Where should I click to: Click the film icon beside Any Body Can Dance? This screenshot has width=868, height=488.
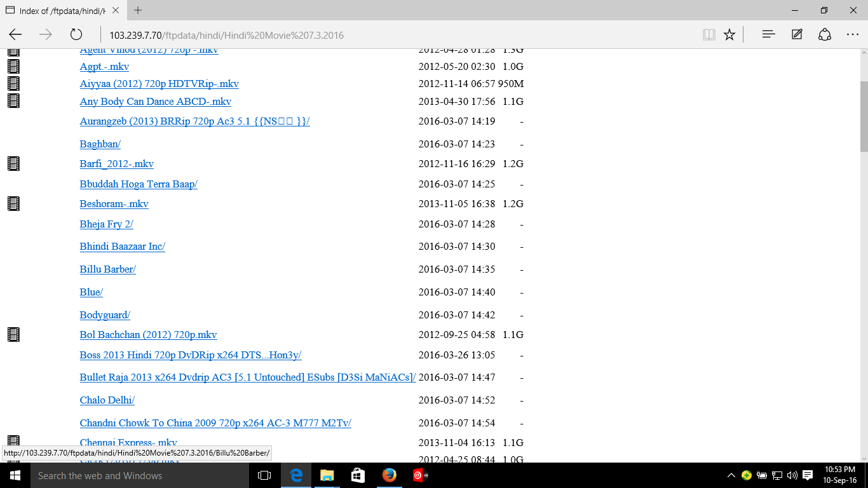point(13,100)
